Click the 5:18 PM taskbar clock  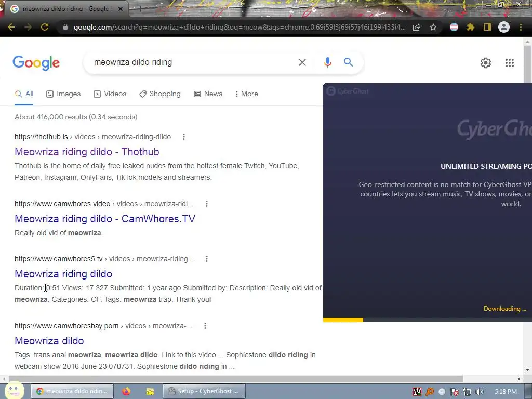click(506, 392)
